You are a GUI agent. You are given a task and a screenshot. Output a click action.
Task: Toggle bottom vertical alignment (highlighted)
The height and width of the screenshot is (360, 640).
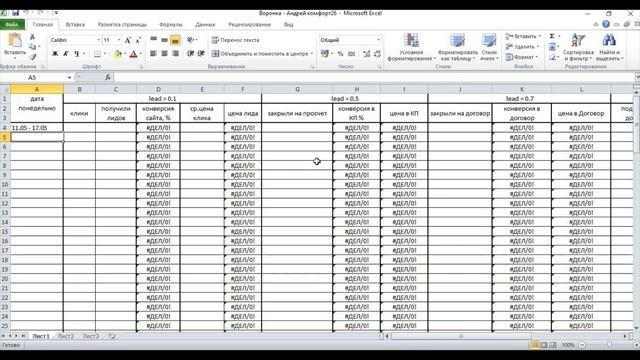(175, 40)
